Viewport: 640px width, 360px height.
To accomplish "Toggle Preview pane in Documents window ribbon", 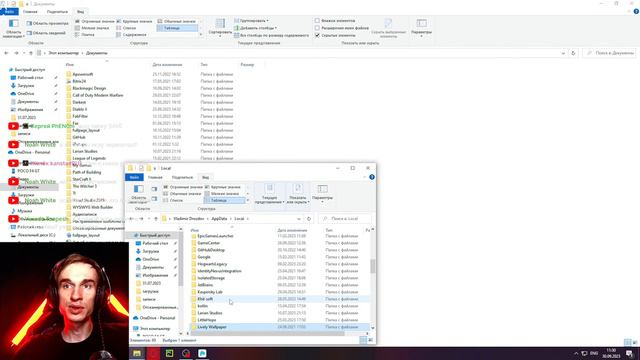I will pos(47,23).
